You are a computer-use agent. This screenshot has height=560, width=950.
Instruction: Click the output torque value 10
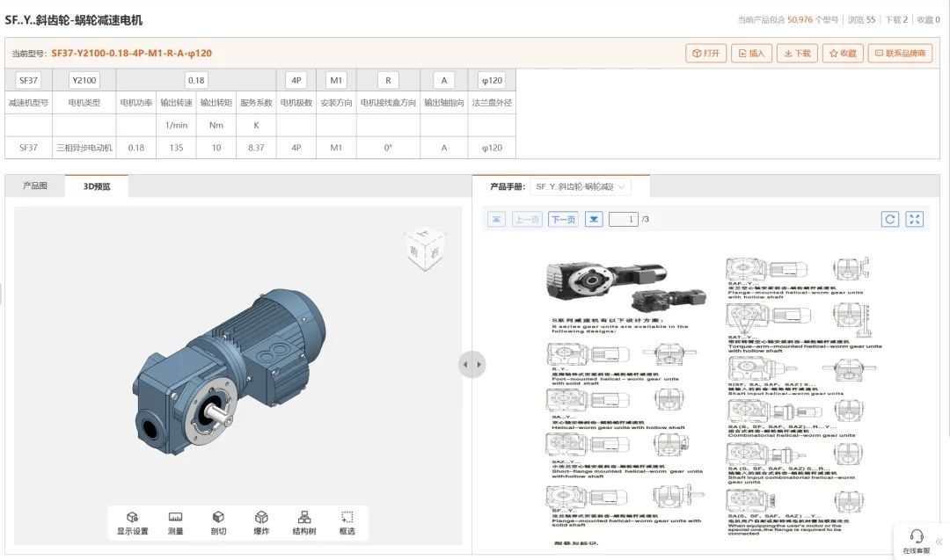coord(216,148)
